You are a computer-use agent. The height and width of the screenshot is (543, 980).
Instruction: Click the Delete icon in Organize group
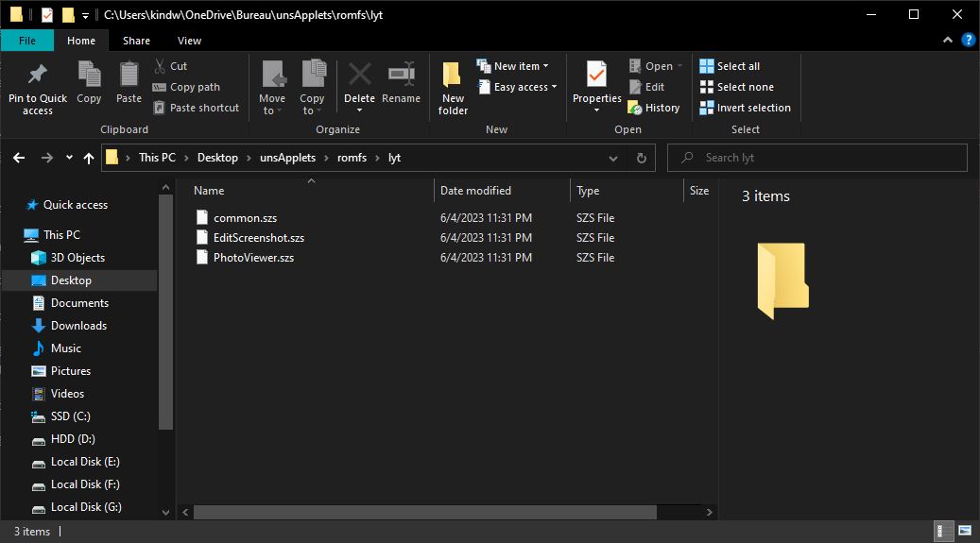pos(359,76)
